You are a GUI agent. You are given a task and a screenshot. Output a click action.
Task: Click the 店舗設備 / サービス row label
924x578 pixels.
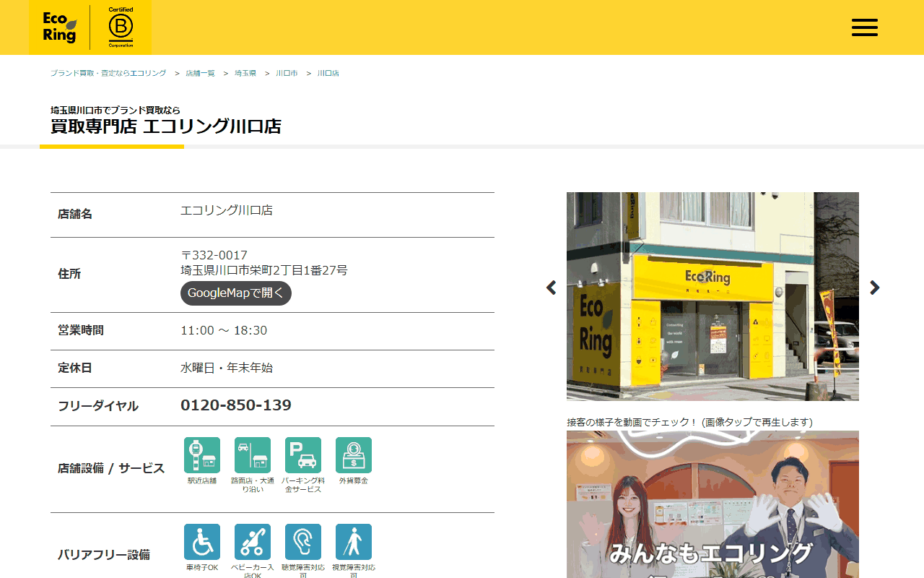click(x=111, y=468)
